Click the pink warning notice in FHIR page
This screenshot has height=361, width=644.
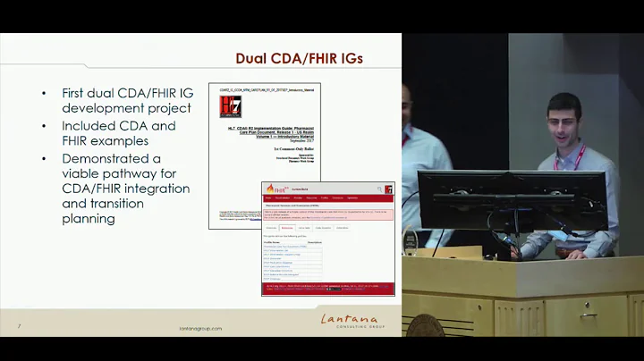click(x=328, y=214)
